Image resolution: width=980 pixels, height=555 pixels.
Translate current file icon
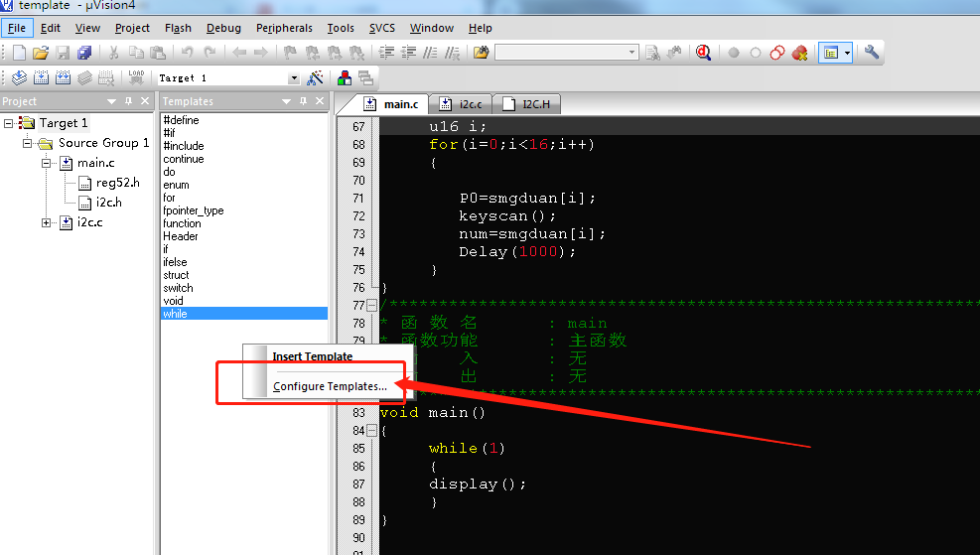point(20,77)
